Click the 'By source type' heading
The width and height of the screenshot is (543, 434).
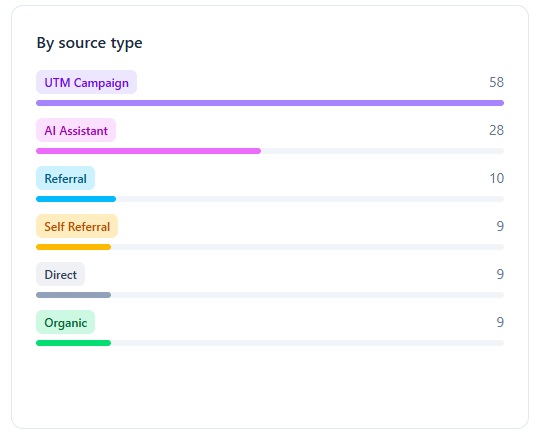coord(89,43)
